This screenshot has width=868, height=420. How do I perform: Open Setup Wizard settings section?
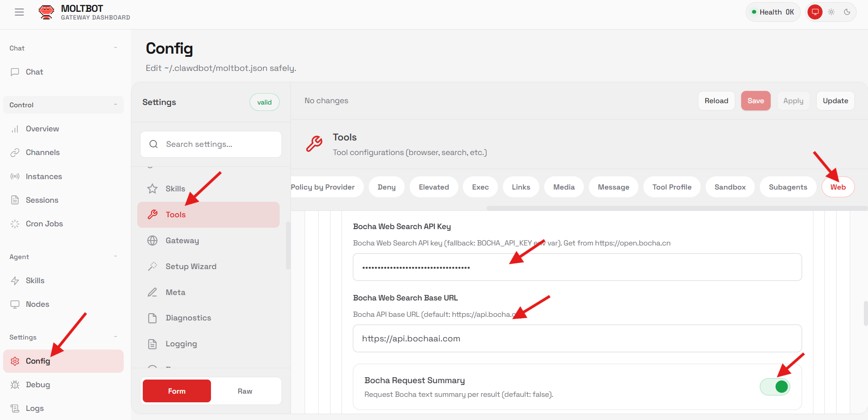(x=208, y=266)
